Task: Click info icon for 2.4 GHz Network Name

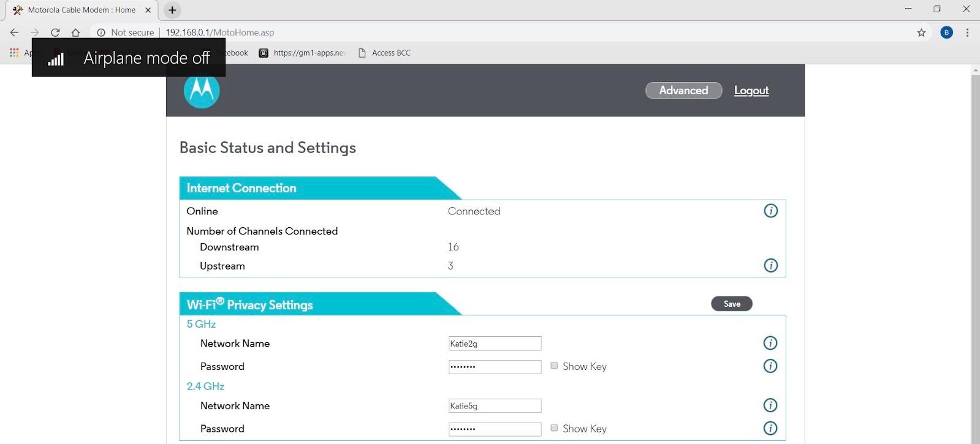Action: point(770,405)
